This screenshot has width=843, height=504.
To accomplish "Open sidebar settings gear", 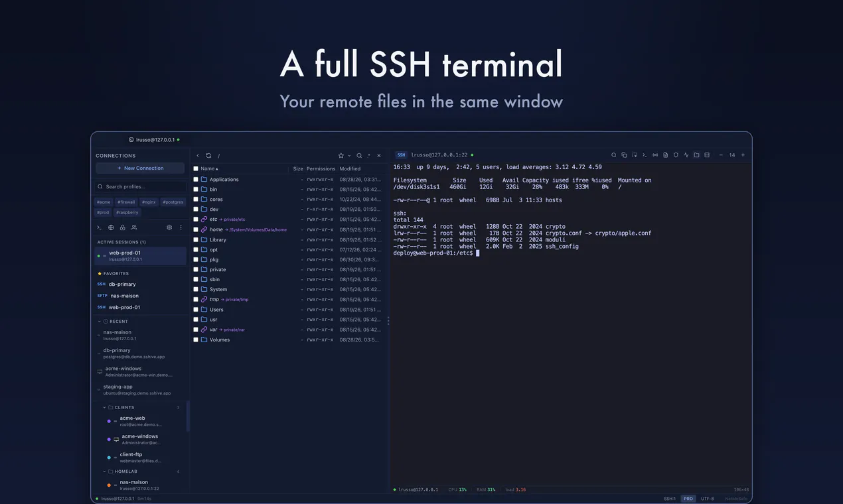I will pos(169,227).
